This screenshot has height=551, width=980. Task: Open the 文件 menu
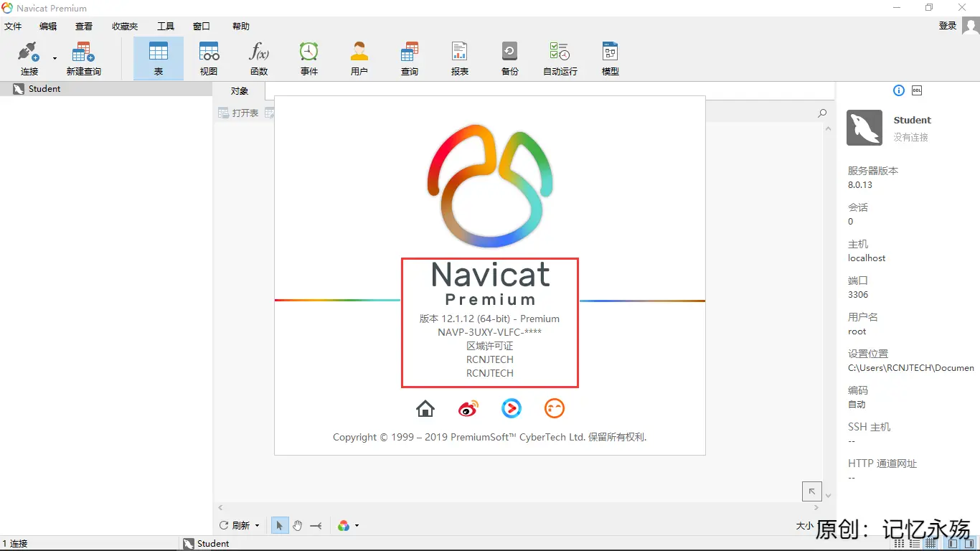pyautogui.click(x=13, y=27)
